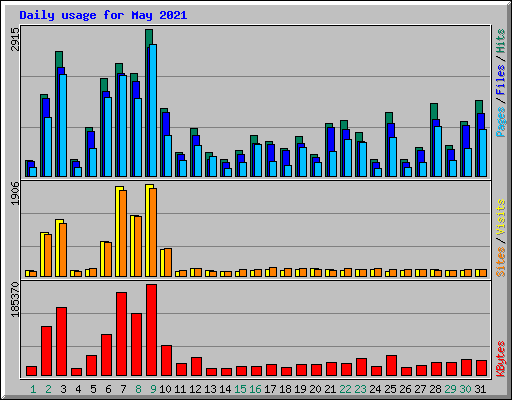Click day 27 on the x-axis
The width and height of the screenshot is (512, 400).
[x=420, y=389]
